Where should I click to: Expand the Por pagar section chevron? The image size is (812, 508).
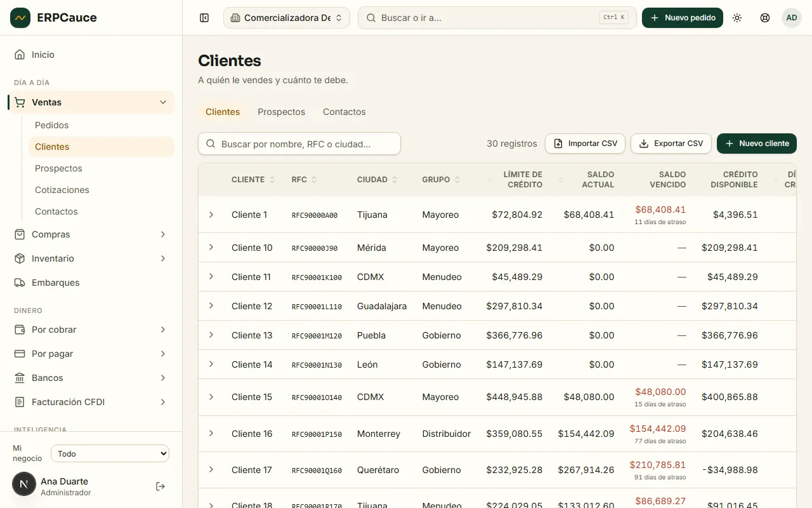[163, 354]
